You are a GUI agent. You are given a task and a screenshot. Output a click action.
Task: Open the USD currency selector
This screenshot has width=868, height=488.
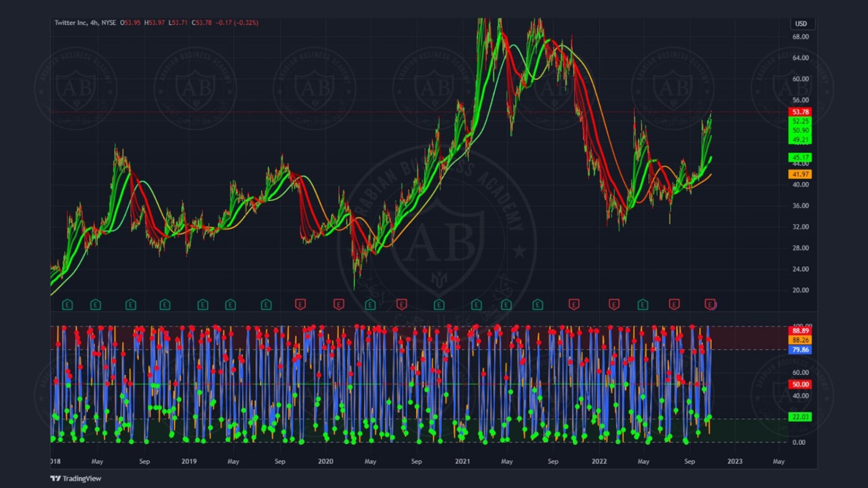pyautogui.click(x=801, y=24)
